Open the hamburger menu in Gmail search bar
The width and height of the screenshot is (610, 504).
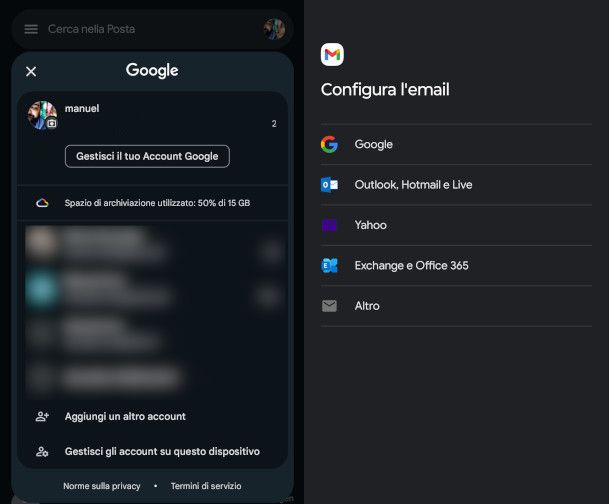[x=31, y=29]
